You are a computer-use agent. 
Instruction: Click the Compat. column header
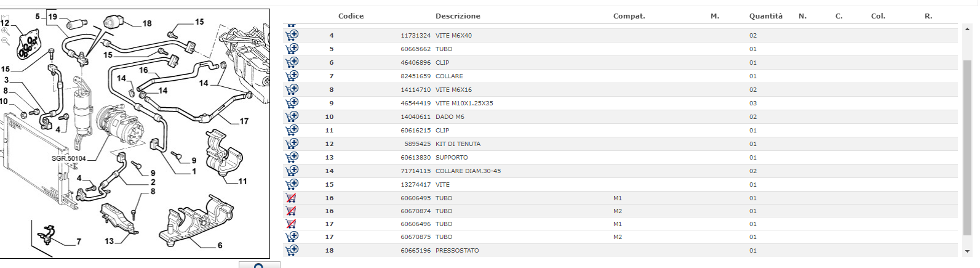click(629, 16)
